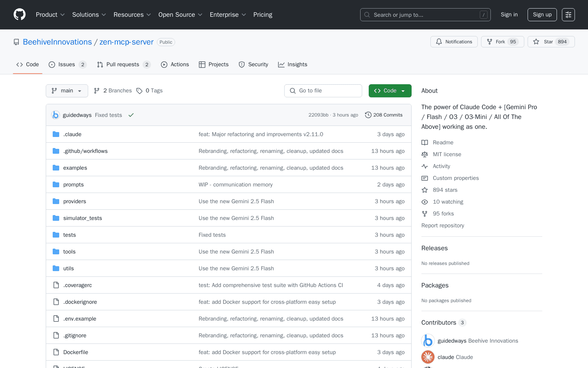This screenshot has width=588, height=368.
Task: Open the simulator_tests folder
Action: coord(82,218)
